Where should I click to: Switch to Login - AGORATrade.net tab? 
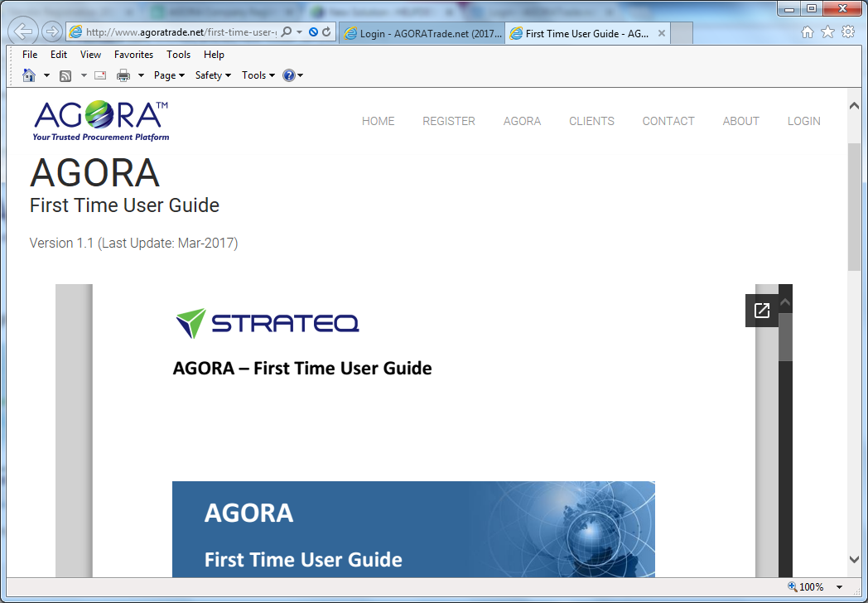pos(422,34)
